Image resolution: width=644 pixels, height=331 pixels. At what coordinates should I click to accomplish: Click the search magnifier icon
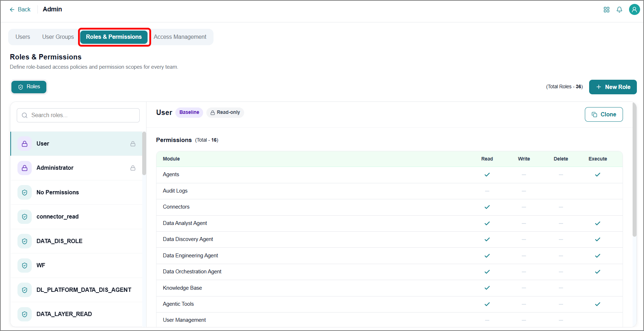coord(25,115)
